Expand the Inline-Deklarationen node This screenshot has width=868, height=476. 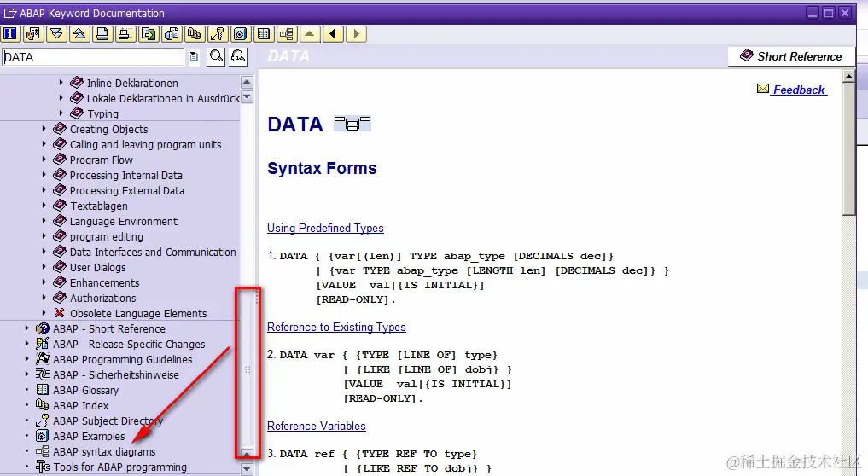pos(61,83)
